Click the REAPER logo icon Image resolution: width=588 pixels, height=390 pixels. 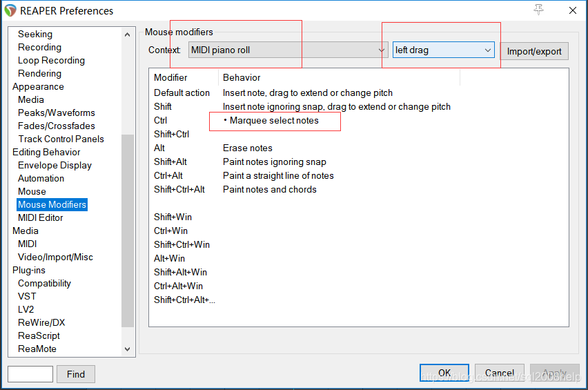pos(10,10)
